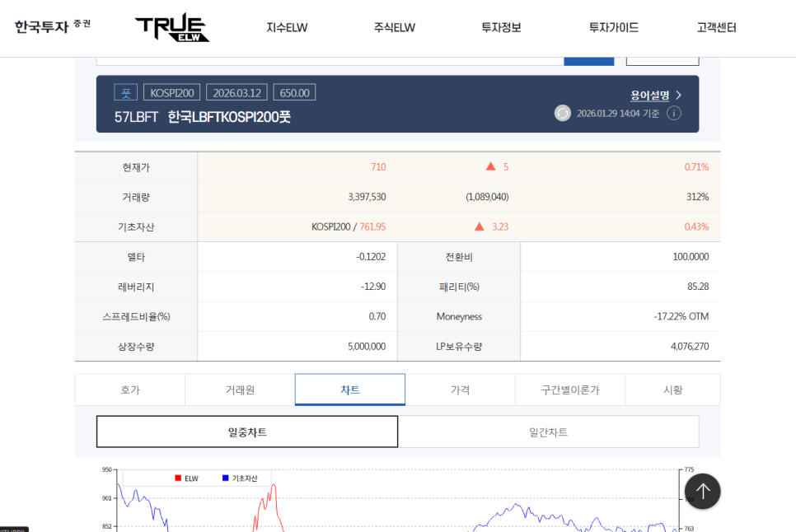Click the 650.00 strike price tag
Screen dimensions: 796x532
click(x=294, y=93)
